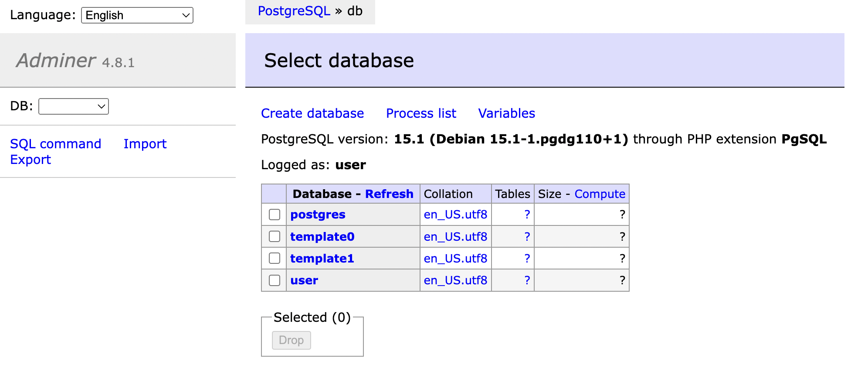Click the 'Select database' heading
Viewport: 868px width, 375px height.
point(339,60)
